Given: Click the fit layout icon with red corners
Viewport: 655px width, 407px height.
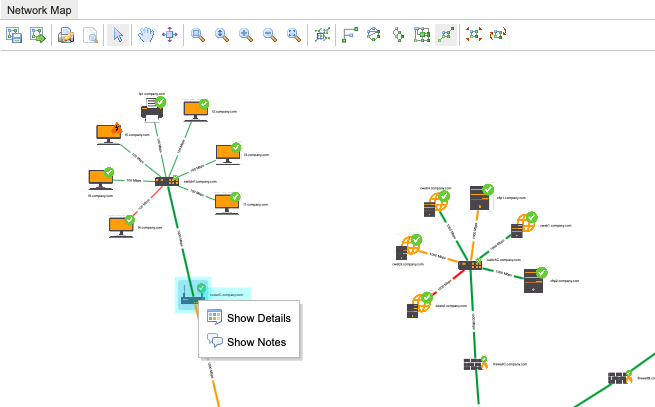Looking at the screenshot, I should 474,35.
